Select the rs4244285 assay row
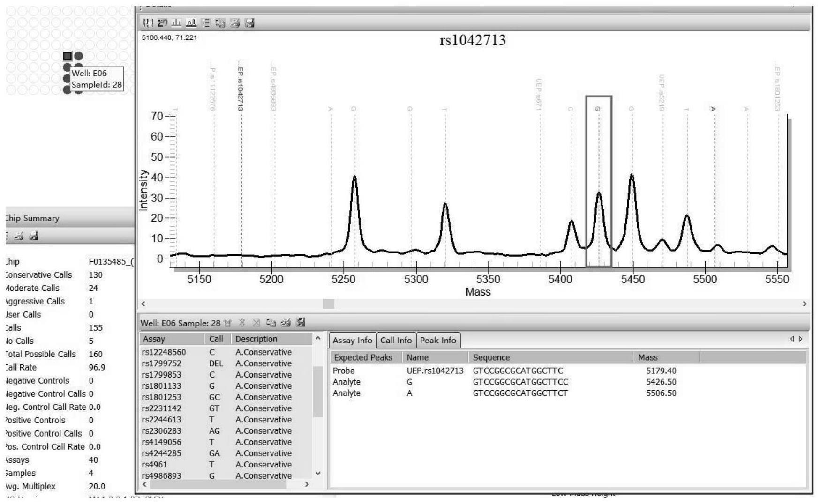Viewport: 820px width, 504px height. click(161, 453)
